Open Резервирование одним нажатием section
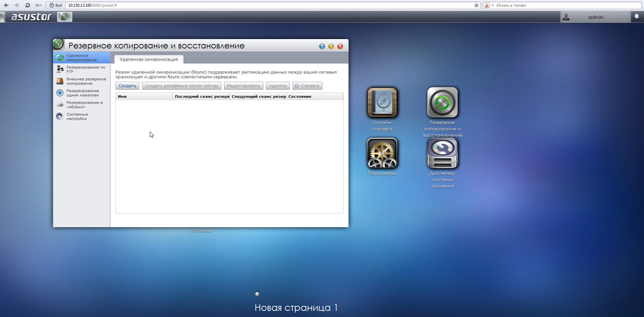Image resolution: width=644 pixels, height=317 pixels. [82, 93]
